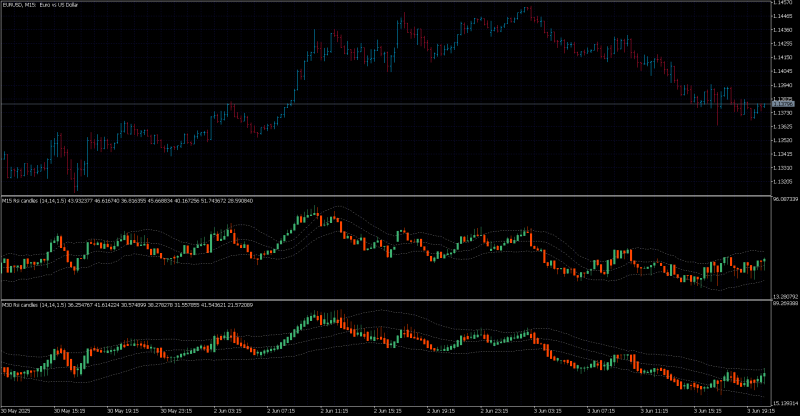This screenshot has height=416, width=800.
Task: Click the M30 Rsi pane upper scale value 89.269388
Action: (785, 303)
